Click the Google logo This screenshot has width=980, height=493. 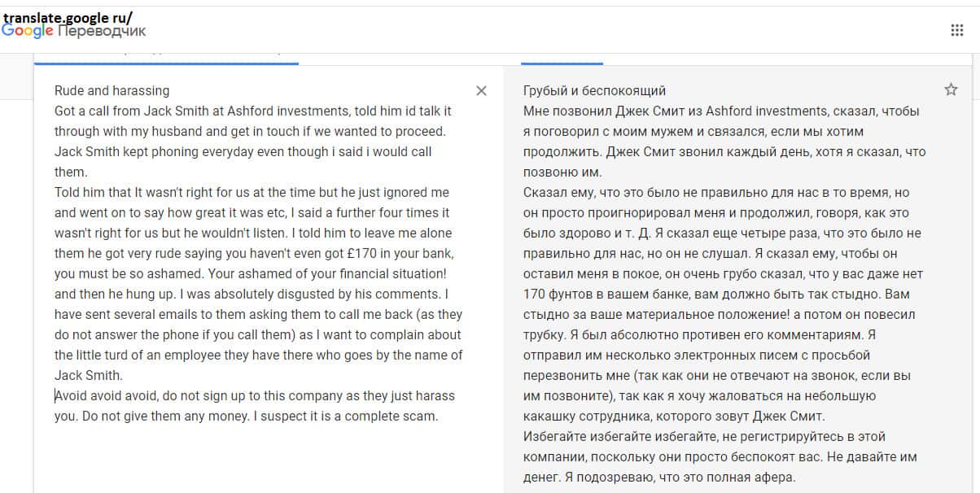[28, 32]
